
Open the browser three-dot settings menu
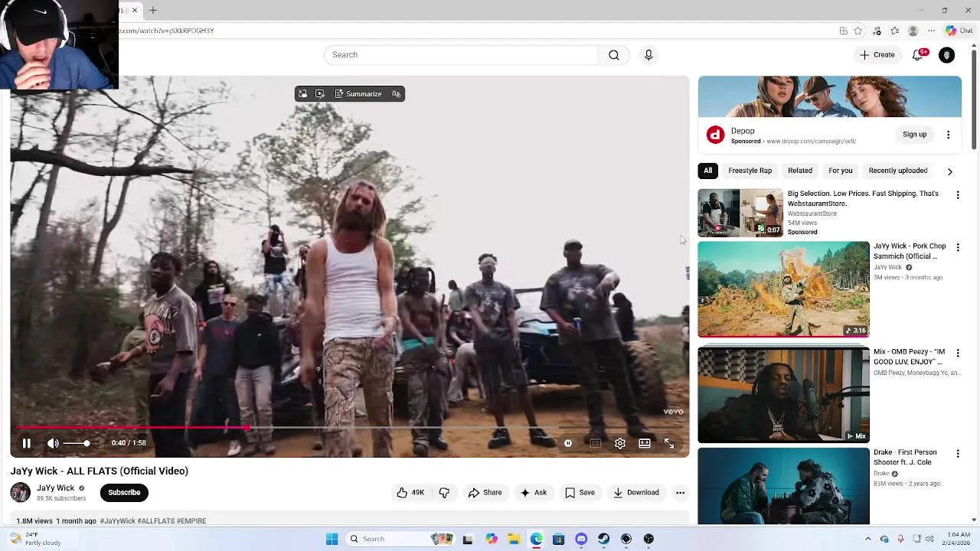(x=931, y=31)
